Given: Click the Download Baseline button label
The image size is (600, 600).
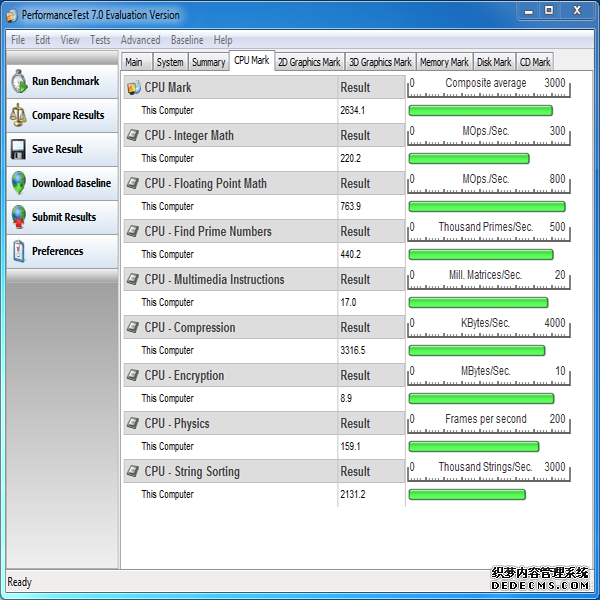Looking at the screenshot, I should [x=72, y=183].
